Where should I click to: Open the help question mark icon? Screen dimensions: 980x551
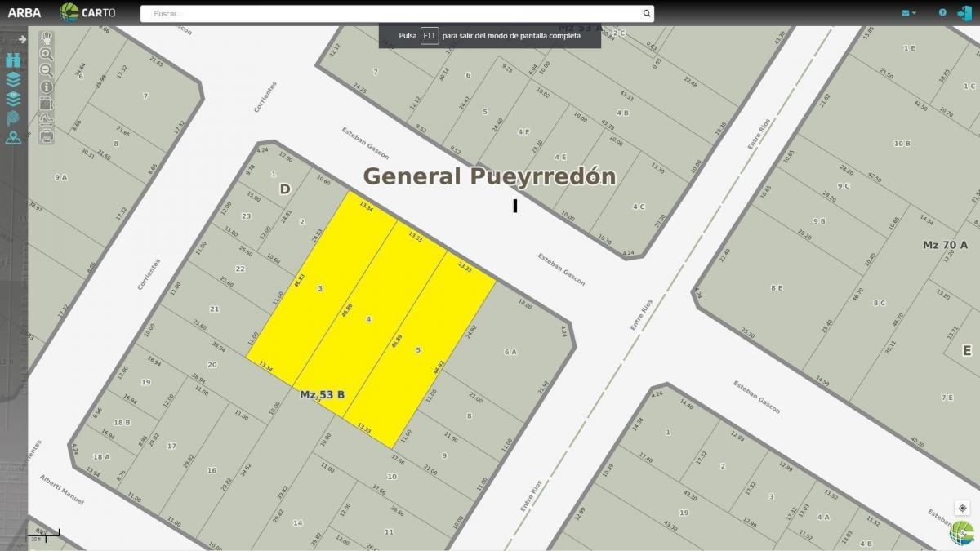pyautogui.click(x=942, y=13)
